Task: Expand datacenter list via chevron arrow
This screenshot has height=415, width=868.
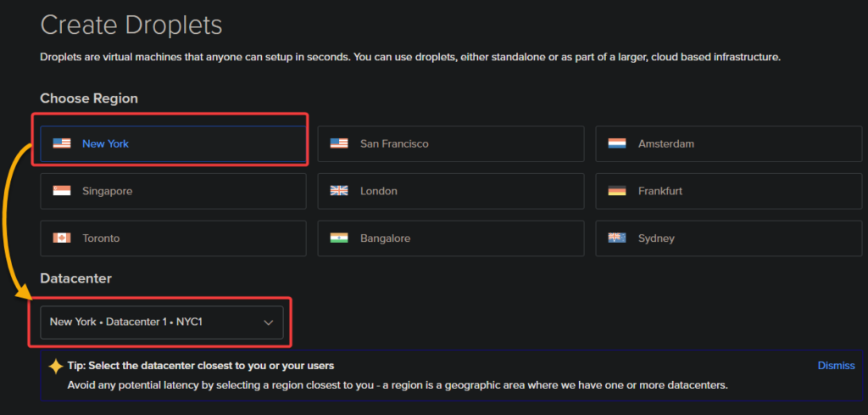Action: pyautogui.click(x=269, y=322)
